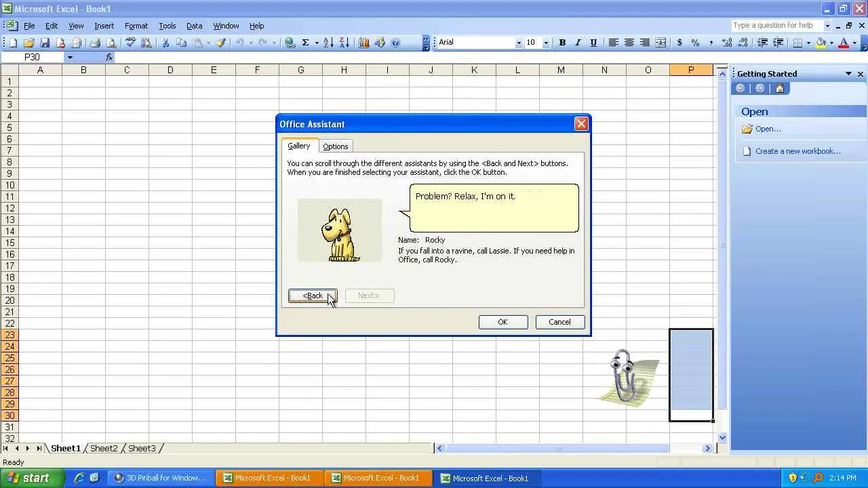Switch to the Options tab in Office Assistant
Viewport: 868px width, 488px height.
point(335,146)
